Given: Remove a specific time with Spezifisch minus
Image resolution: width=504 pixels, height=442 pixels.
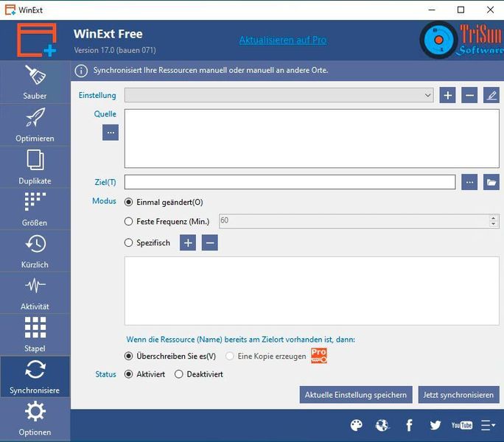Looking at the screenshot, I should (x=209, y=242).
